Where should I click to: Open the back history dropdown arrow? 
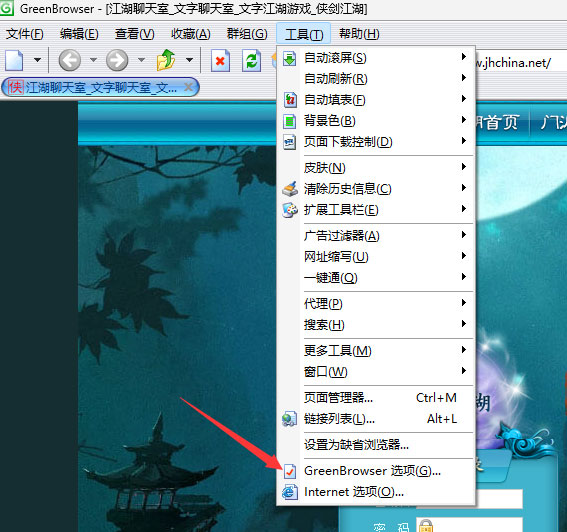tap(93, 60)
